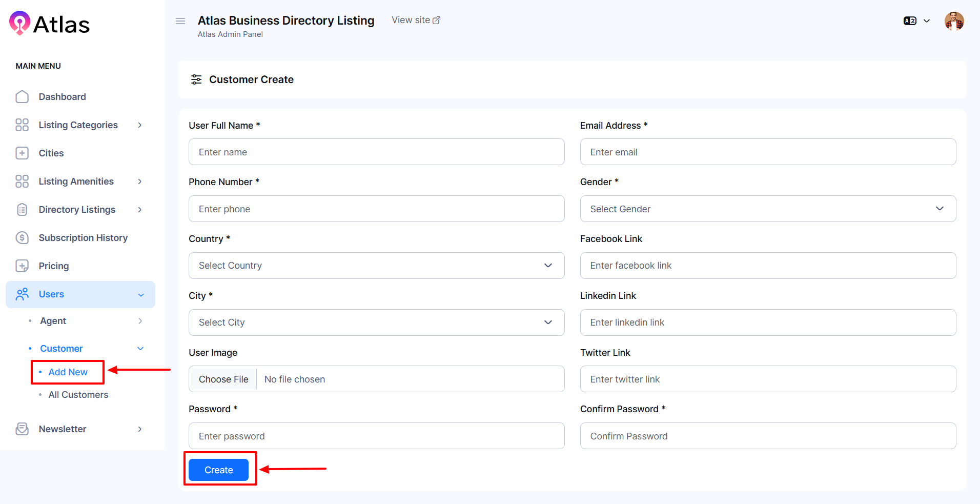Select the Pricing menu item
980x504 pixels.
[x=53, y=266]
